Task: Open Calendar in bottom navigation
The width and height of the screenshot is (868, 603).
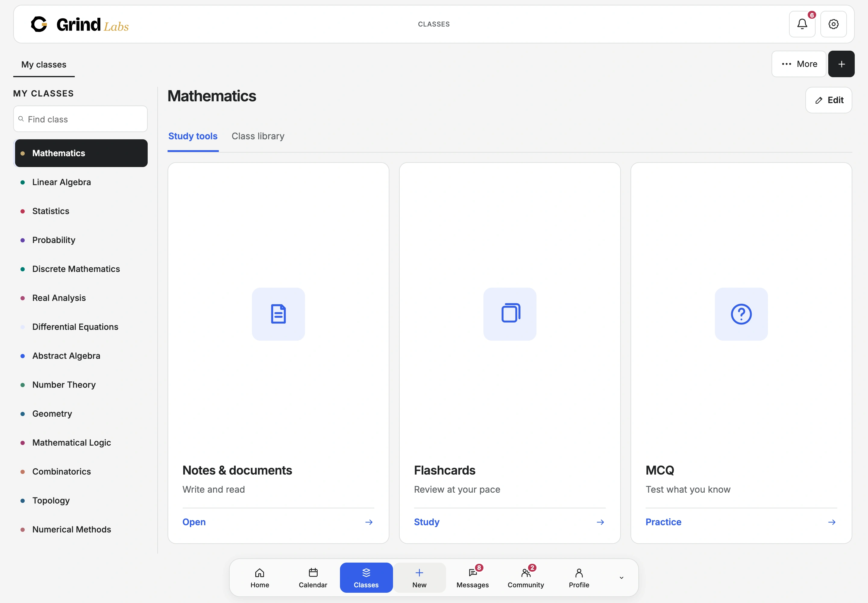Action: (313, 578)
